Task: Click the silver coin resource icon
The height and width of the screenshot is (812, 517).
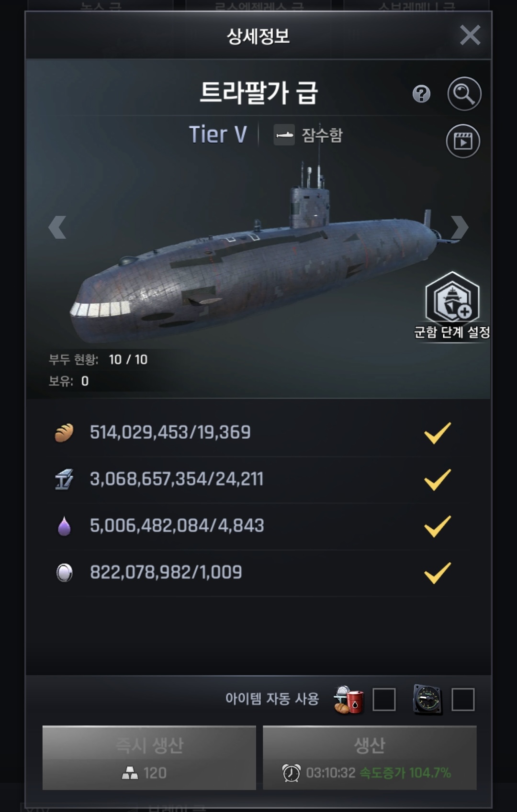Action: [64, 572]
